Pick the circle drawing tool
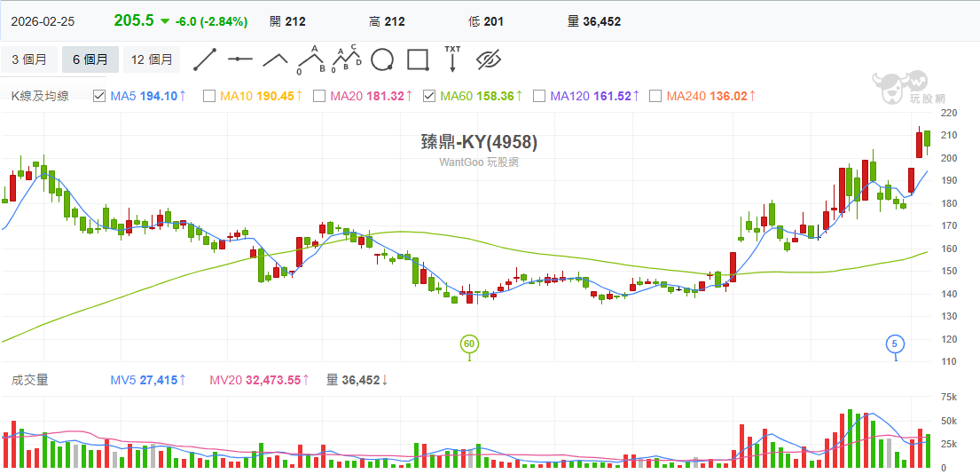 381,59
